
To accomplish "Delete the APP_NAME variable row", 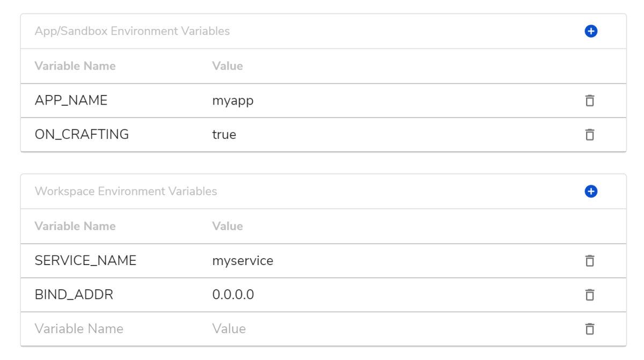I will pos(590,100).
